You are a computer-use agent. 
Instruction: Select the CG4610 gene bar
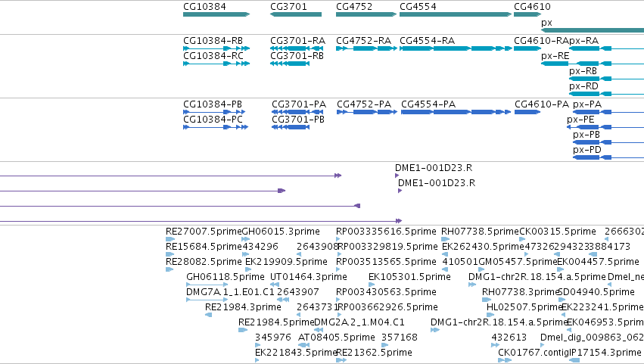[x=527, y=14]
